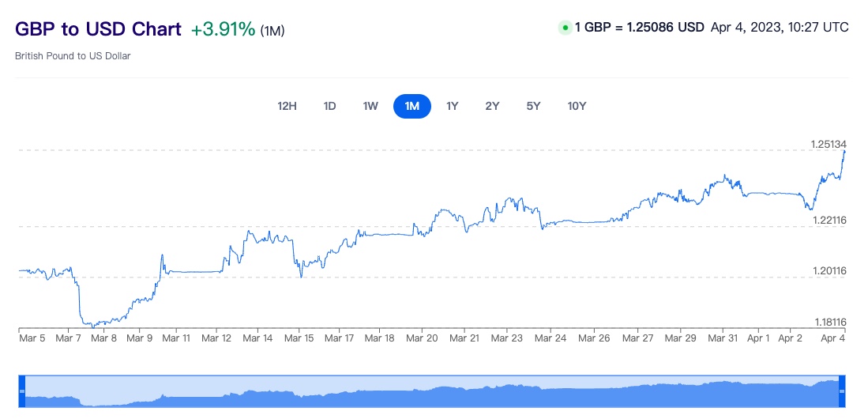868x419 pixels.
Task: Click the 1 GBP = 1.25086 USD rate
Action: click(x=639, y=28)
